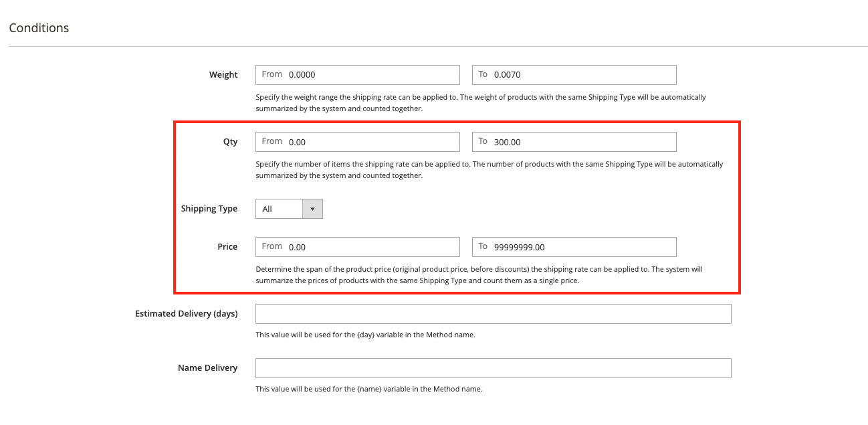868x425 pixels.
Task: Click the number of items help text
Action: 490,170
